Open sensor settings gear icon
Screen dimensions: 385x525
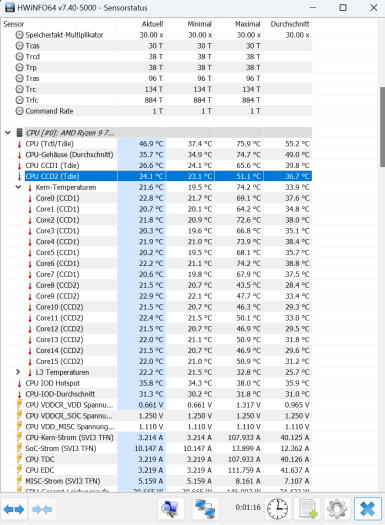[337, 509]
